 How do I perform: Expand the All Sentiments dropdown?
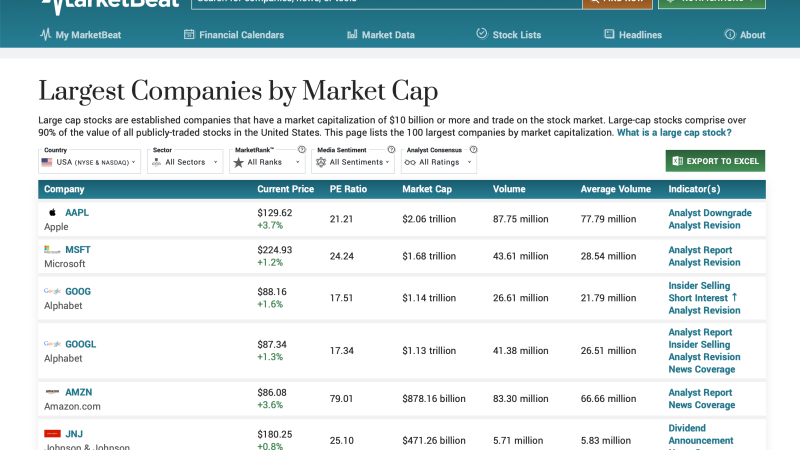[355, 162]
